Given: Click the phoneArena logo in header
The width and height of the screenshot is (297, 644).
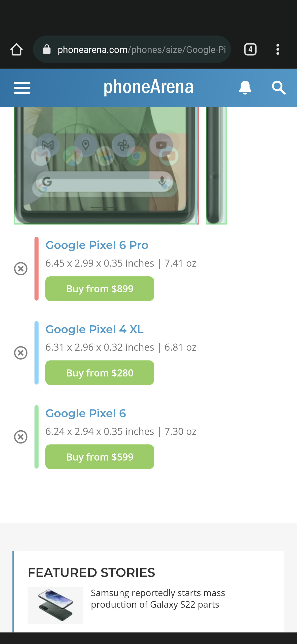Looking at the screenshot, I should coord(148,87).
